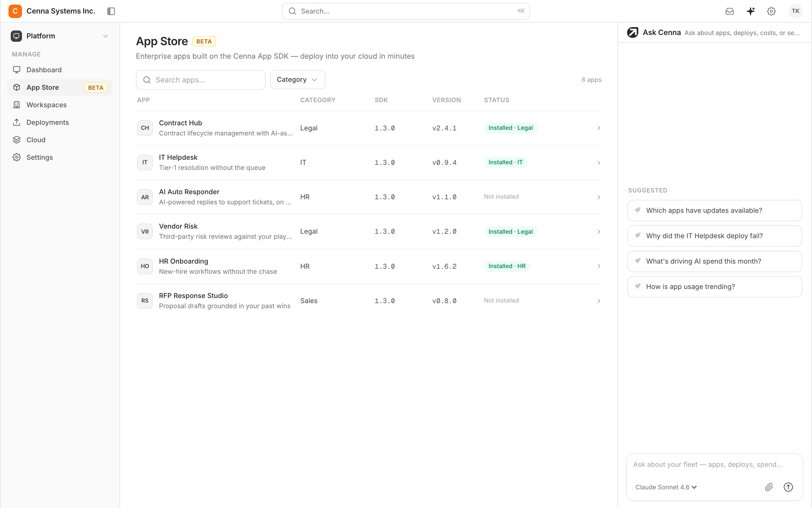Open Workspaces in sidebar

point(60,105)
